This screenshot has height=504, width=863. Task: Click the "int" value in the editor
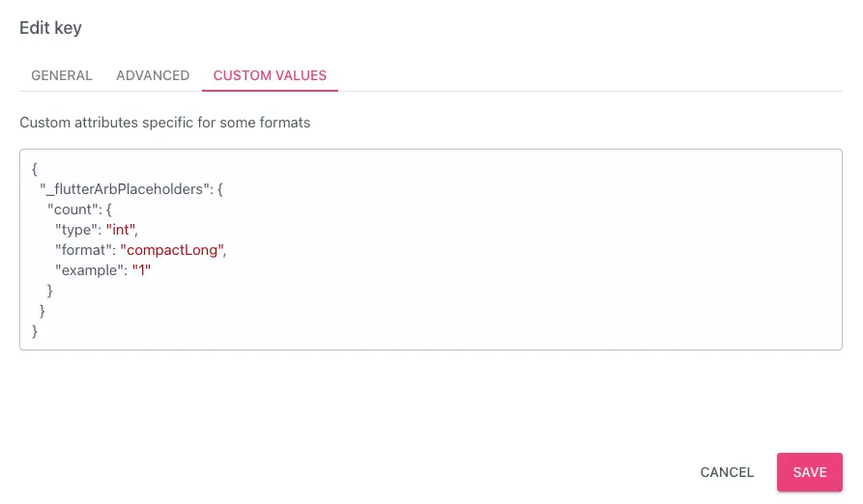(122, 230)
